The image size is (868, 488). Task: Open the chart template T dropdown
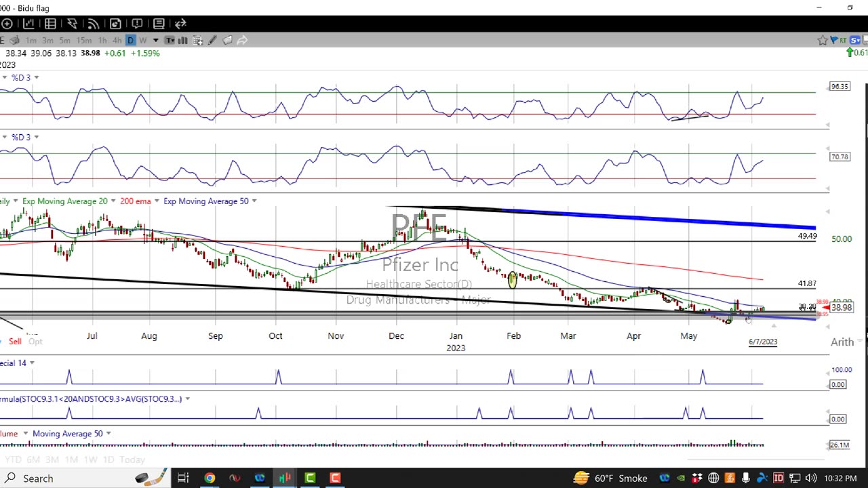(x=170, y=41)
